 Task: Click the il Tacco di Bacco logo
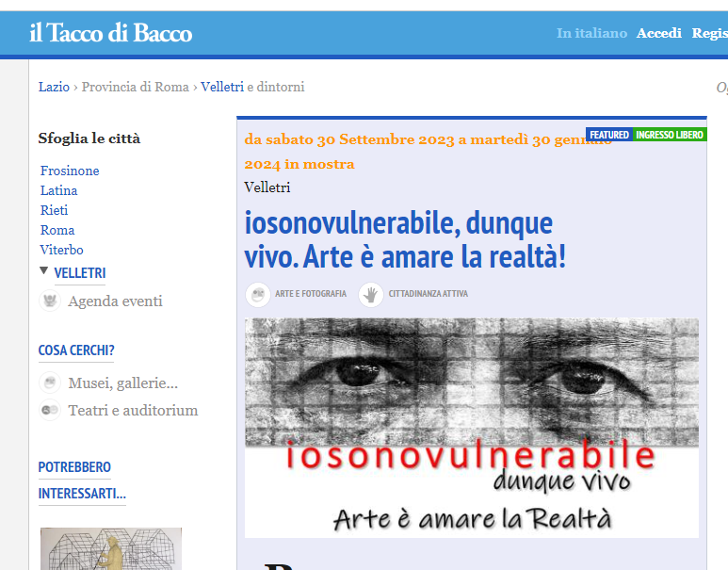(x=110, y=33)
